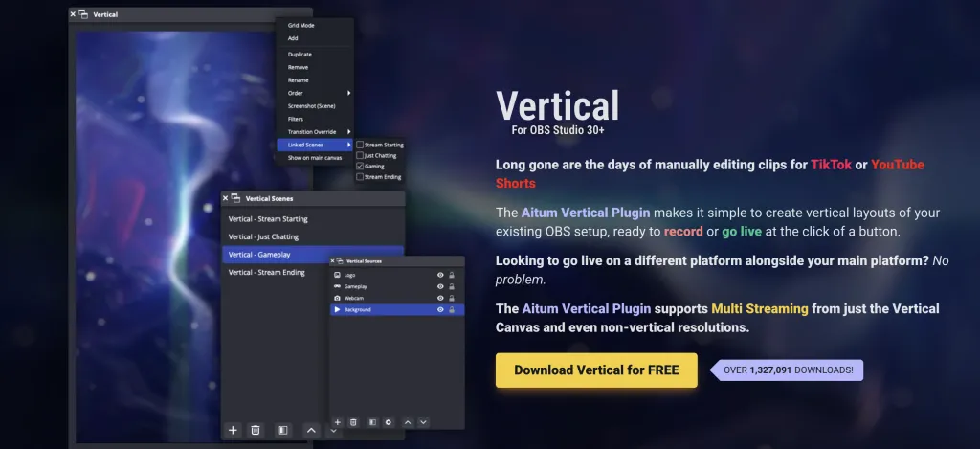Viewport: 980px width, 449px height.
Task: Hide the Logo source with eye icon
Action: pyautogui.click(x=440, y=275)
